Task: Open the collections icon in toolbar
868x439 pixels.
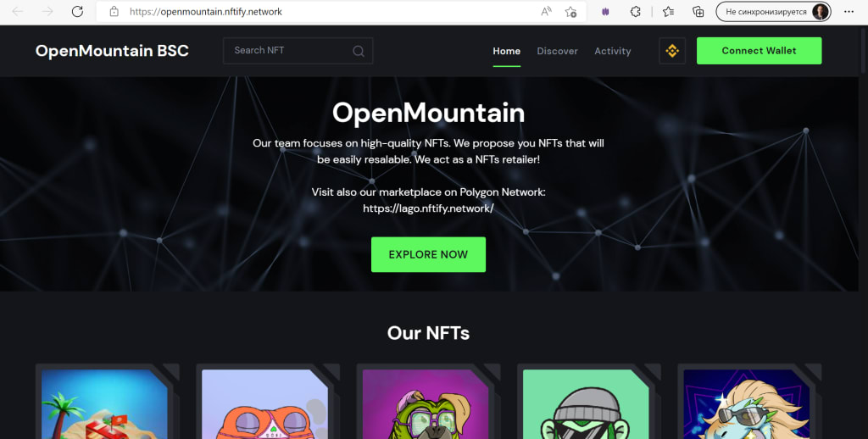Action: (698, 12)
